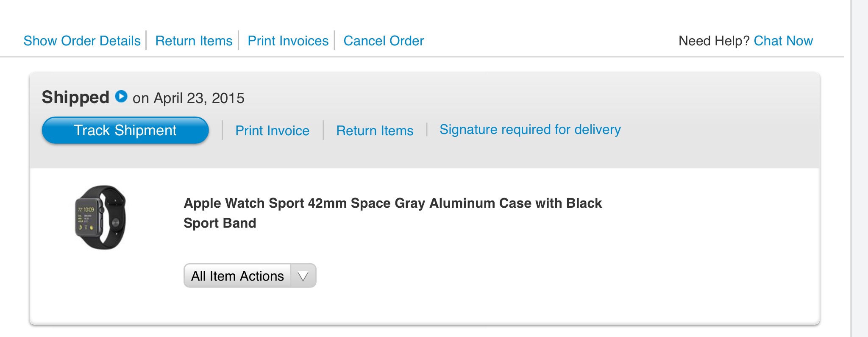Click the blue arrow icon beside Shipped
This screenshot has height=337, width=868.
[x=121, y=97]
